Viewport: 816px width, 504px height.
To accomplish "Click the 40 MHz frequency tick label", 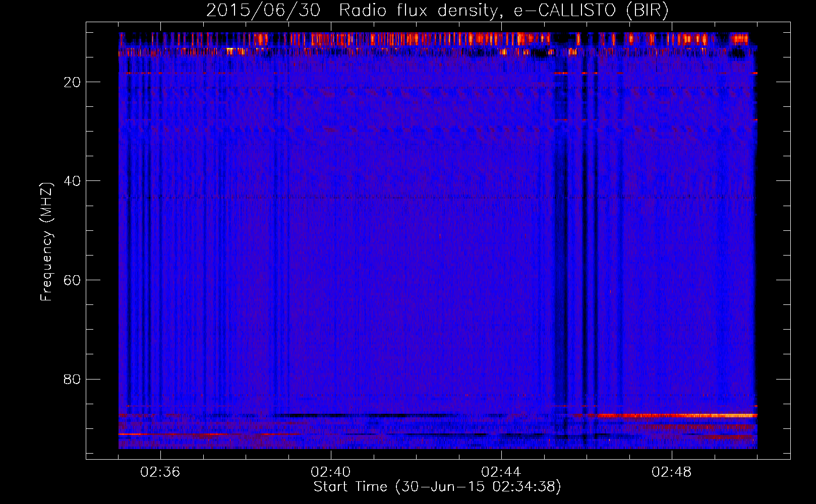I will point(73,181).
